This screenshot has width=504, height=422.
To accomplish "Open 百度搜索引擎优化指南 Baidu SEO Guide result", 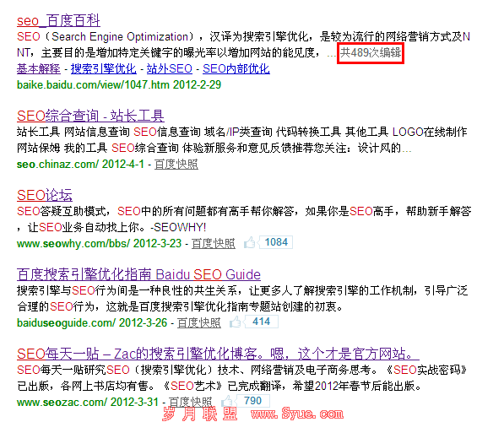I will click(x=138, y=274).
